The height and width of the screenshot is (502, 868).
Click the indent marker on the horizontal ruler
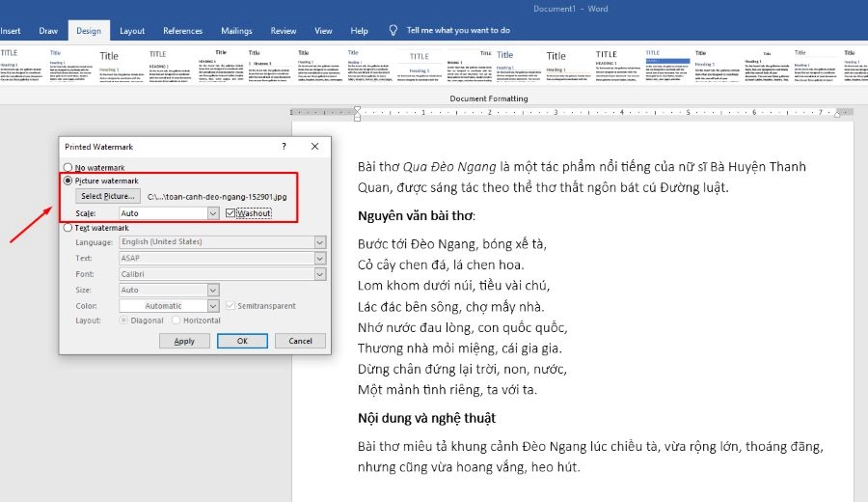click(357, 113)
